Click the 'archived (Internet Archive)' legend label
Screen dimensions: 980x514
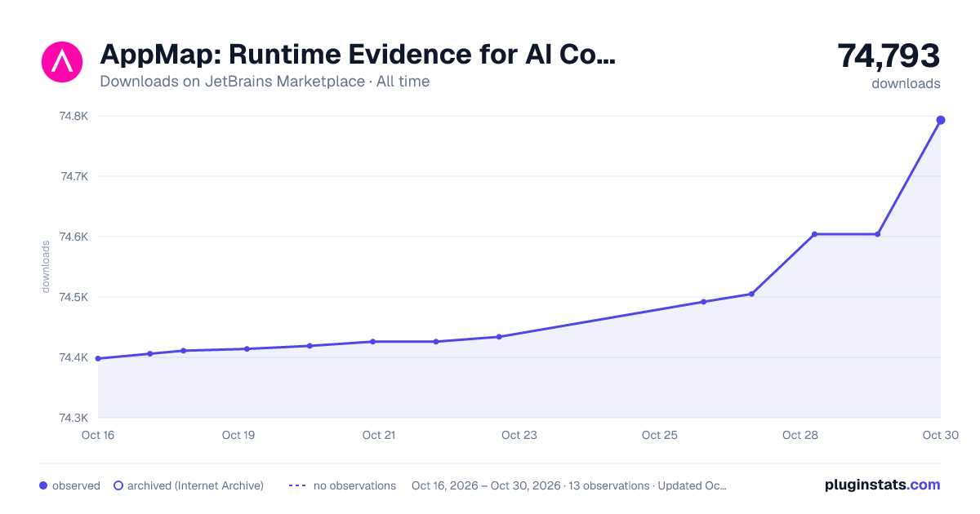click(195, 485)
